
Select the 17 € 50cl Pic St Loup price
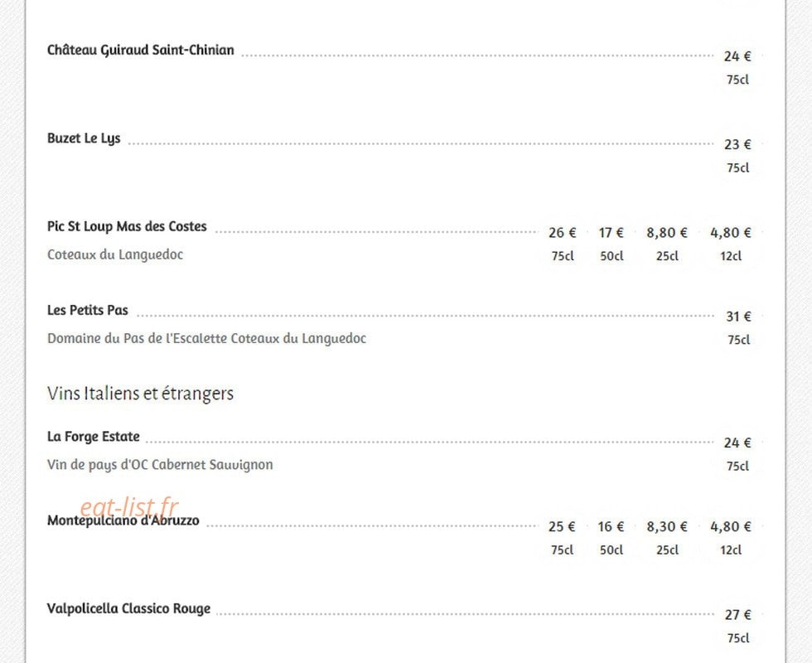[611, 233]
